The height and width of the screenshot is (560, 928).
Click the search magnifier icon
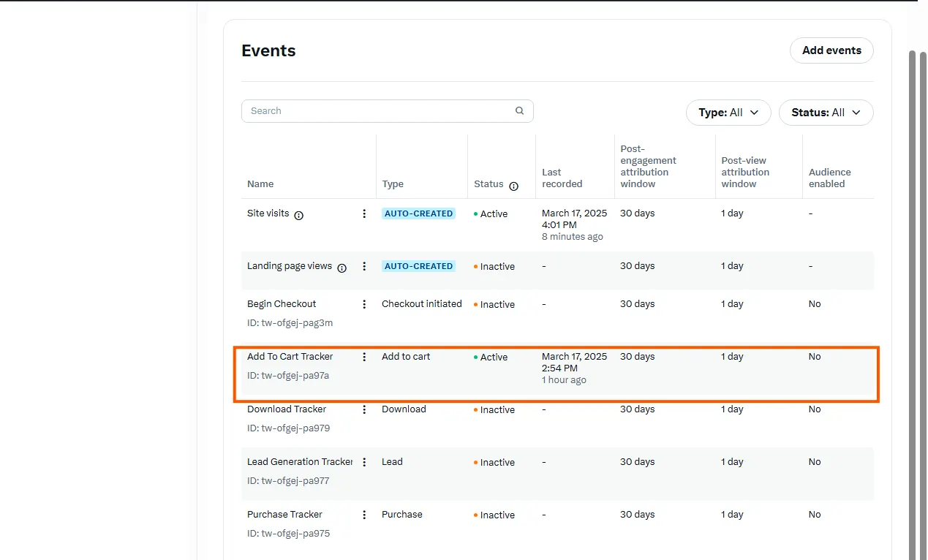519,111
